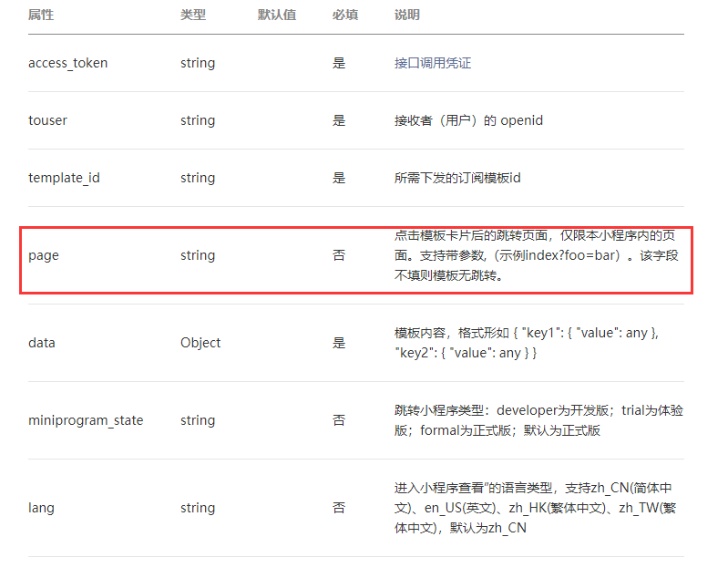The height and width of the screenshot is (568, 728).
Task: Click the 属性 column header
Action: click(x=41, y=15)
